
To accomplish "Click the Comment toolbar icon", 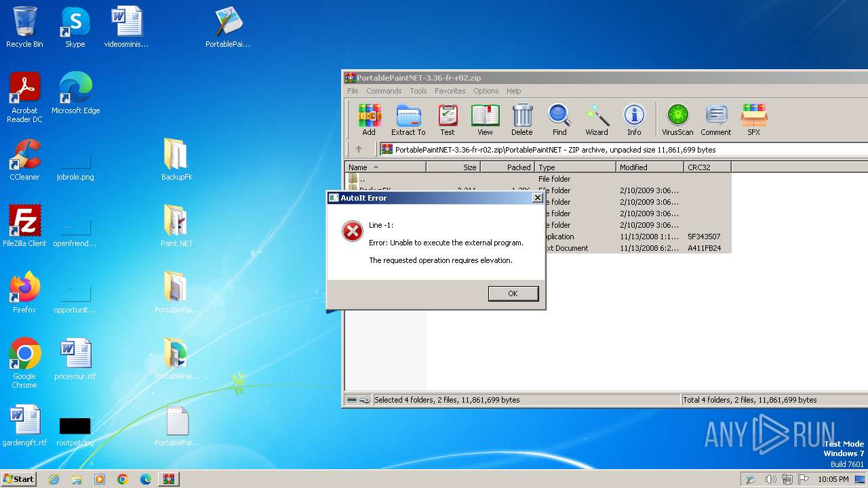I will click(716, 120).
